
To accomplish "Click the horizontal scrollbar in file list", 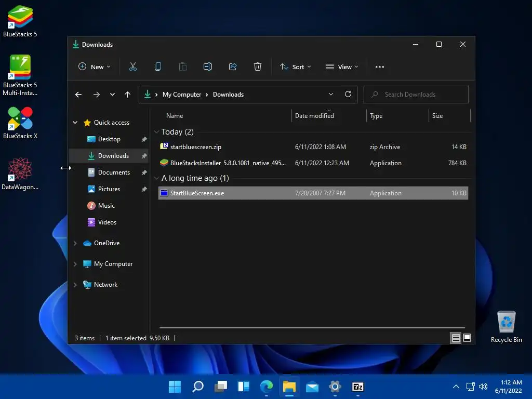I will 312,328.
